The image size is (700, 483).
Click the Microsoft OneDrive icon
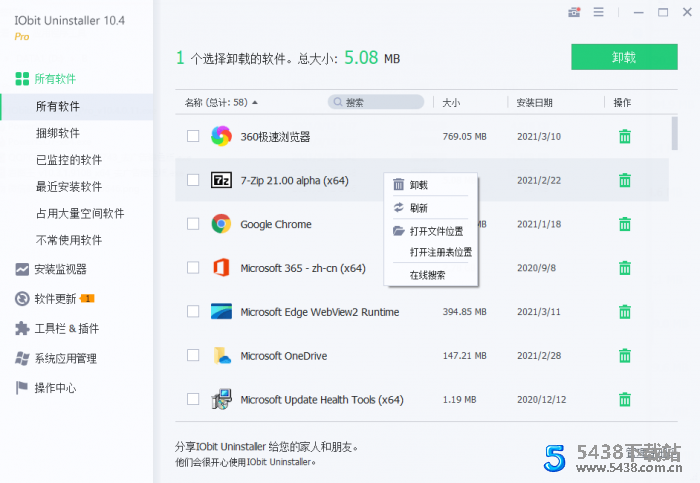tap(222, 355)
